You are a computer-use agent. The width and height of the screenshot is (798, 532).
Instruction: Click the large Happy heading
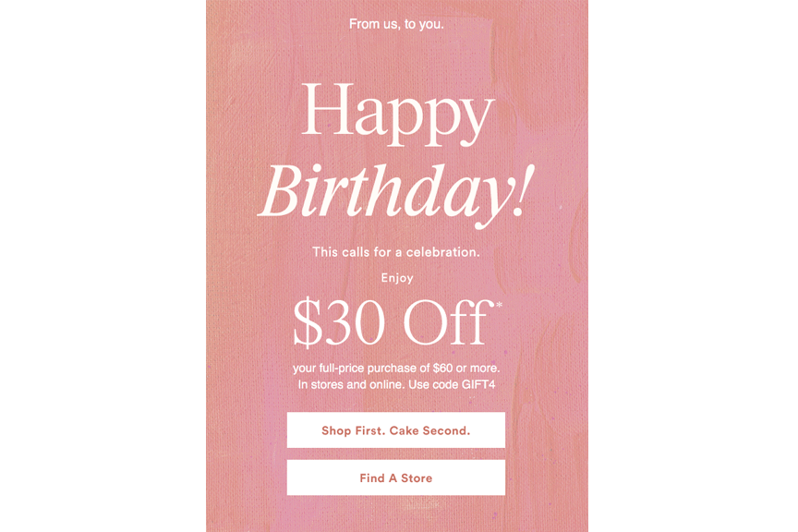(x=397, y=114)
